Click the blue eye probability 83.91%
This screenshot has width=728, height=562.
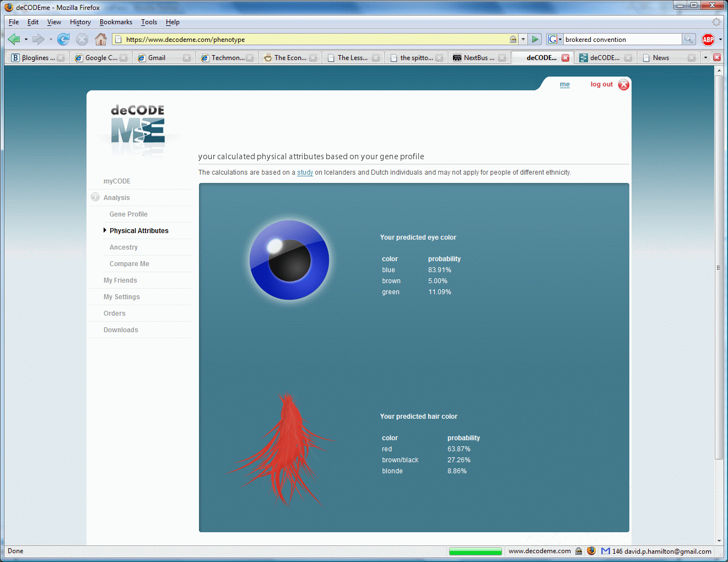click(x=439, y=270)
